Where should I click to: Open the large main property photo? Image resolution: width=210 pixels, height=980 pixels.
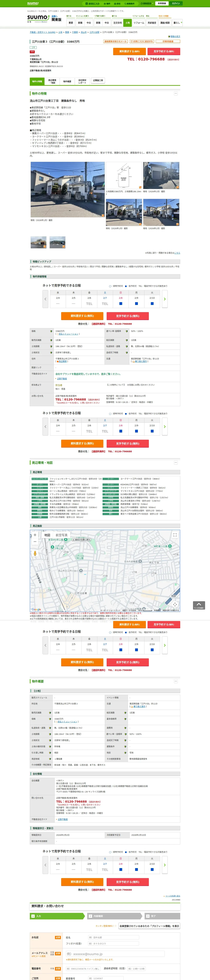(x=67, y=189)
